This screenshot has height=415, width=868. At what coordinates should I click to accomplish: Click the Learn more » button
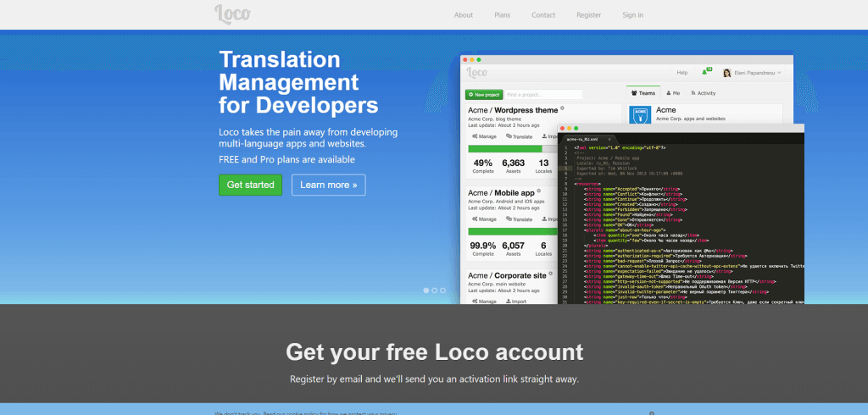click(x=329, y=185)
